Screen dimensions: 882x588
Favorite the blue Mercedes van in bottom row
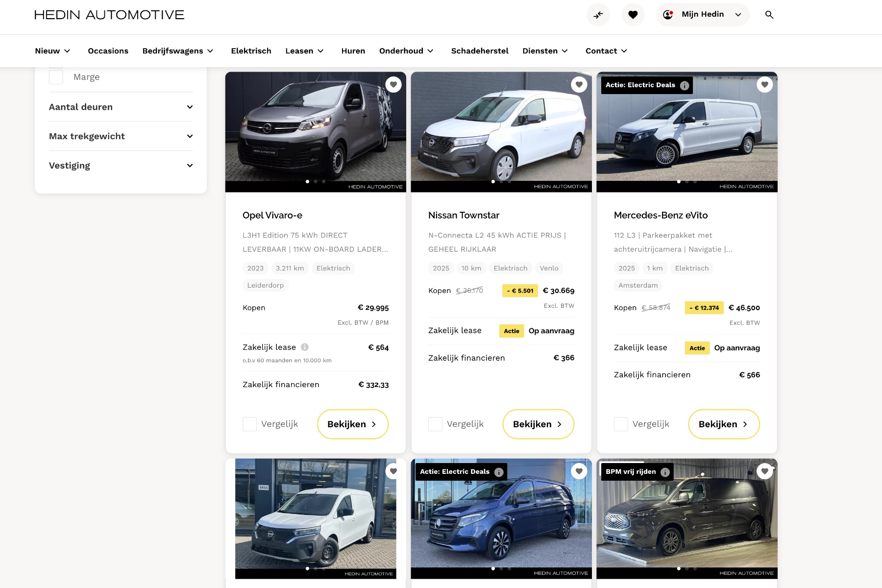(x=579, y=471)
